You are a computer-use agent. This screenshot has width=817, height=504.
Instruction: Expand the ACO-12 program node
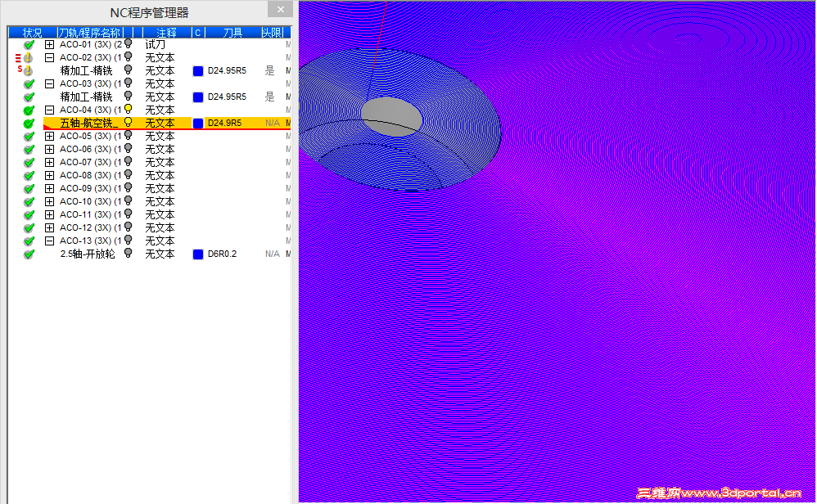pyautogui.click(x=49, y=228)
